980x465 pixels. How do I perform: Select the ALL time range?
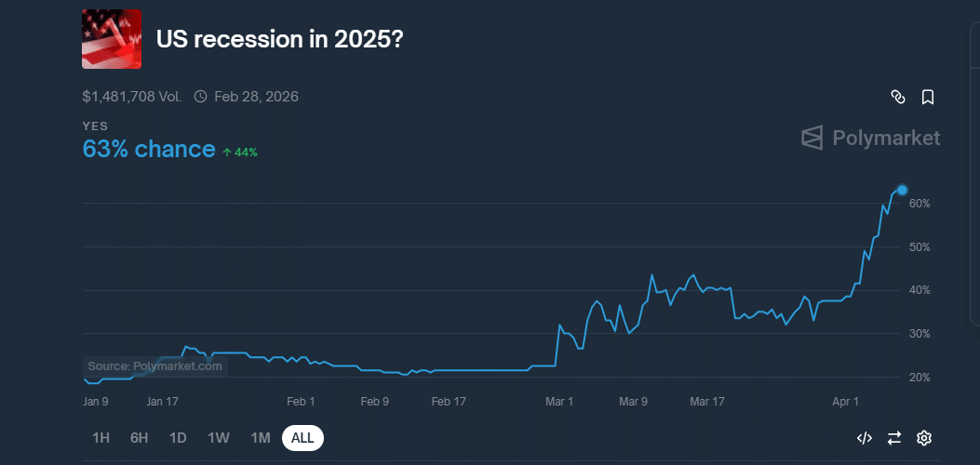click(x=302, y=438)
